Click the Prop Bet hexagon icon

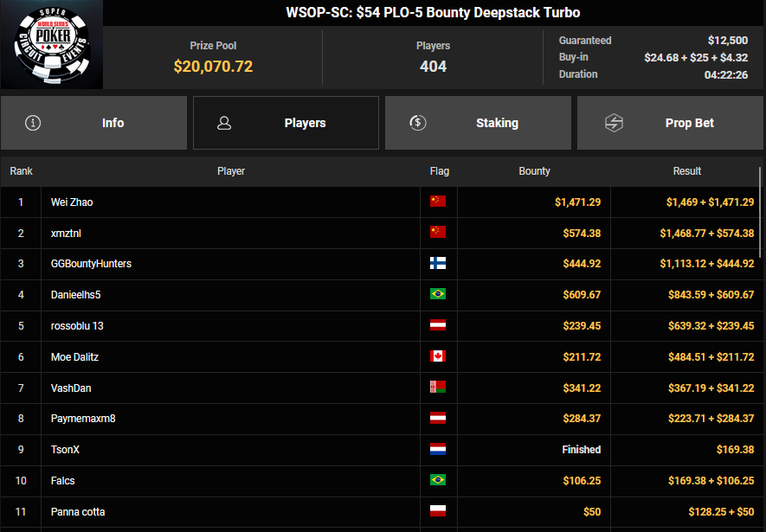coord(614,123)
